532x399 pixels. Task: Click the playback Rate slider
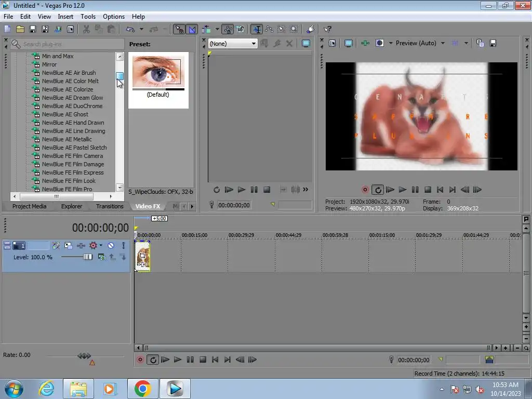(85, 356)
